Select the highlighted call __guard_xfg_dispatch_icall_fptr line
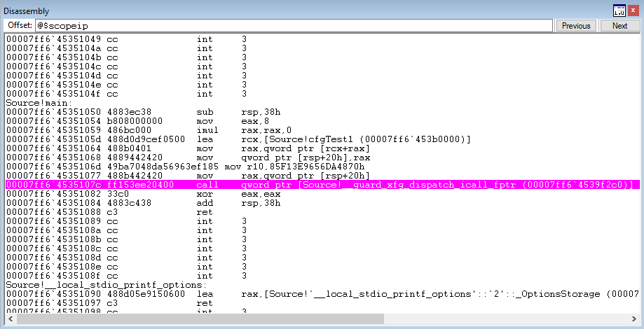Viewport: 644px width, 329px height. tap(322, 185)
